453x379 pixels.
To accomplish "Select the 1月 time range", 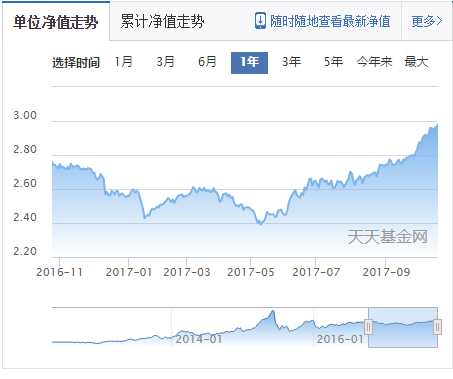I will [x=124, y=62].
